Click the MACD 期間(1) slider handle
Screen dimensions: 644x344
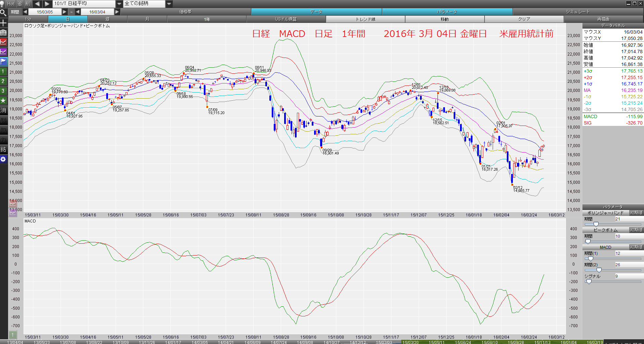(591, 259)
